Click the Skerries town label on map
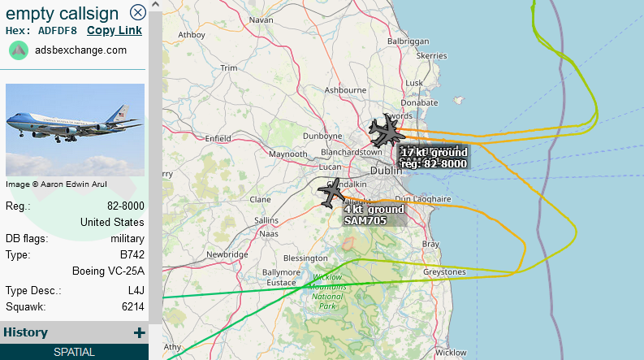Image resolution: width=644 pixels, height=360 pixels. tap(432, 55)
